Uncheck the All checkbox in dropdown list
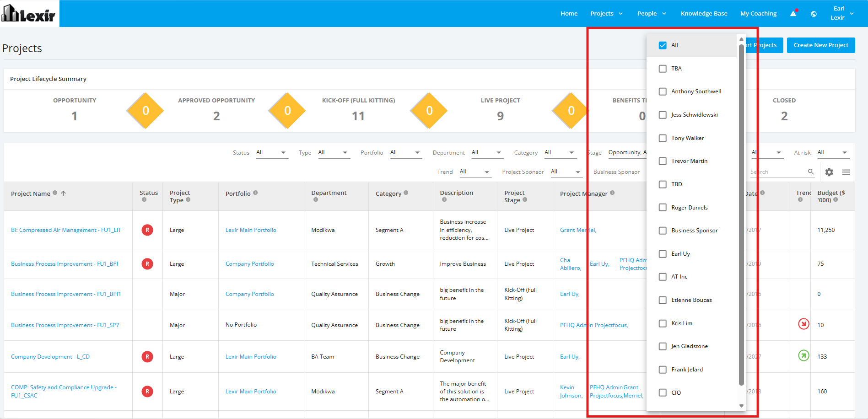This screenshot has width=868, height=419. click(x=663, y=45)
